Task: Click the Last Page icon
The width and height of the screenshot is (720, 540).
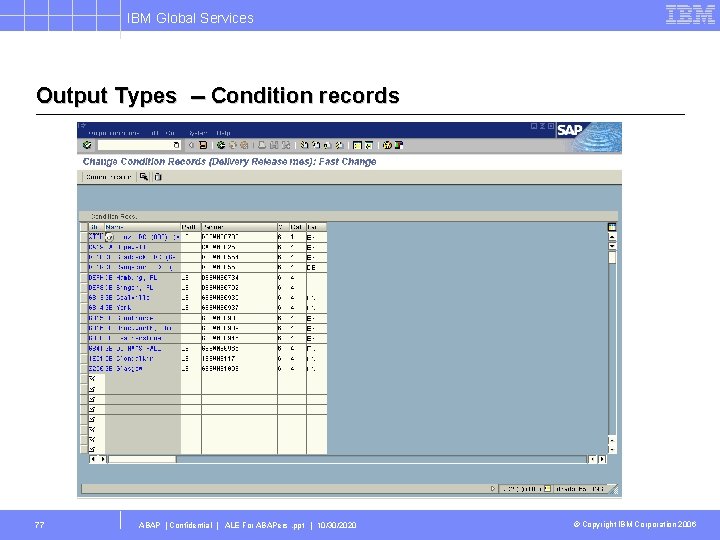Action: [x=339, y=145]
